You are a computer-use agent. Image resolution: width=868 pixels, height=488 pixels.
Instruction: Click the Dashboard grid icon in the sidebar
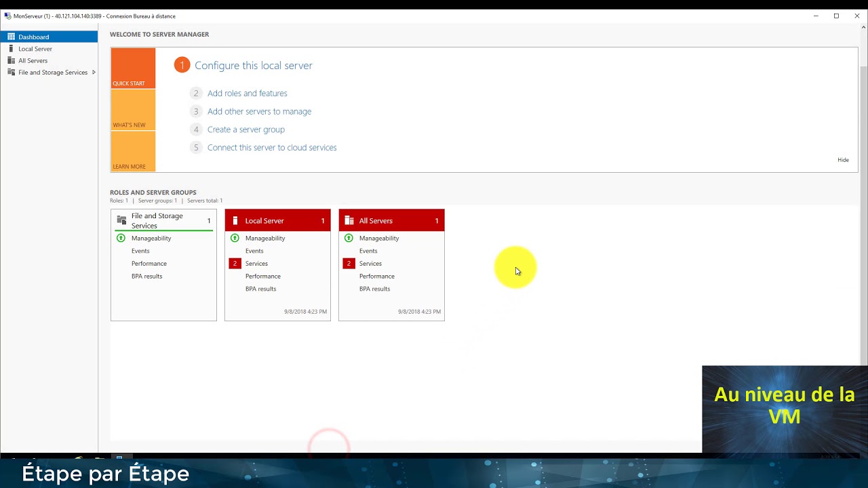click(11, 37)
